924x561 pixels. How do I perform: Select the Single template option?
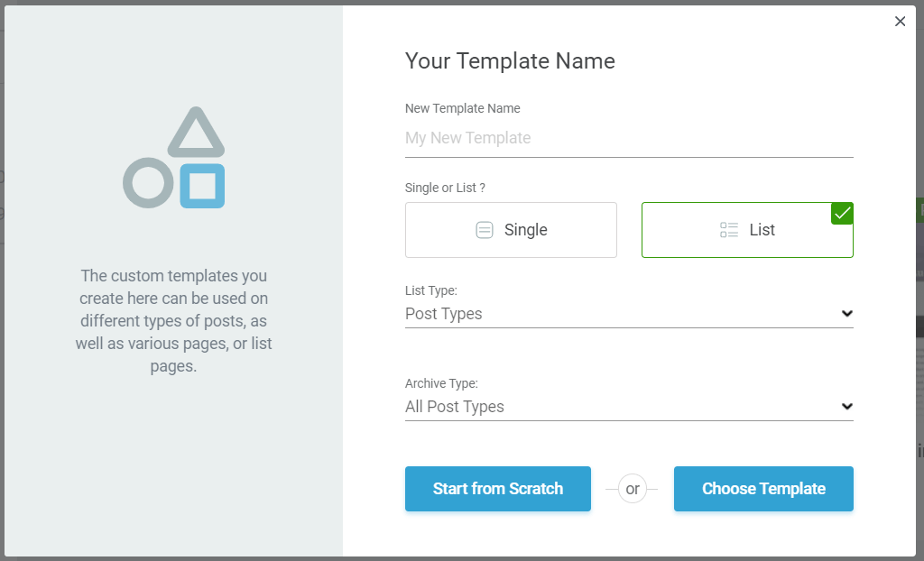click(511, 230)
